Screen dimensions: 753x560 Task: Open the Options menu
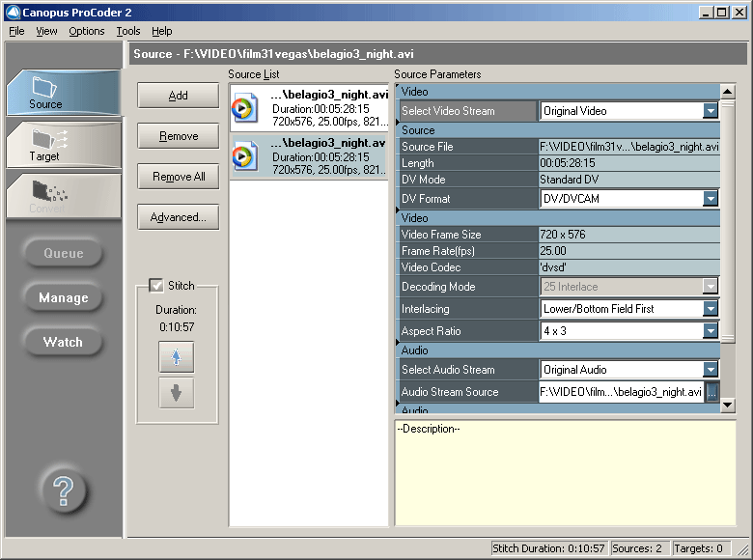coord(87,31)
